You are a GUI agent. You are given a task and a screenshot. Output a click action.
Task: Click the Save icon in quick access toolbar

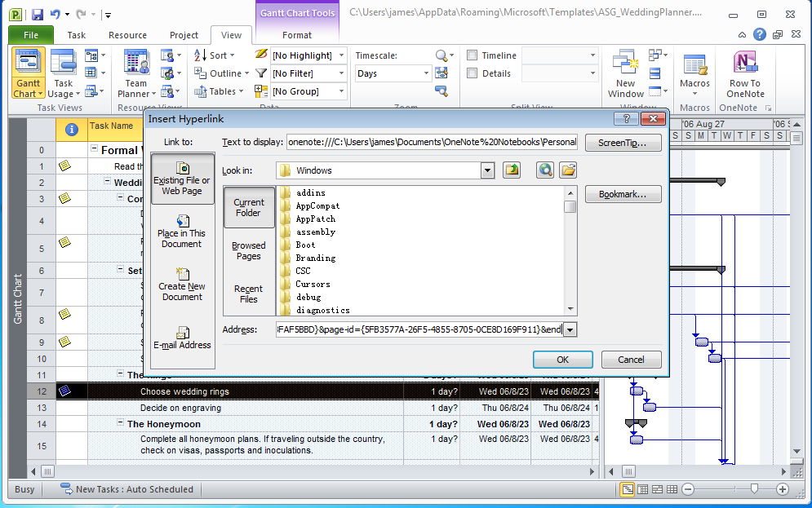pyautogui.click(x=38, y=15)
